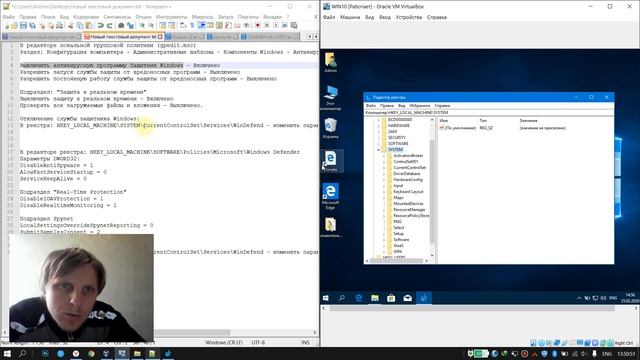Open the Избранное menu in Registry Editor

(420, 106)
